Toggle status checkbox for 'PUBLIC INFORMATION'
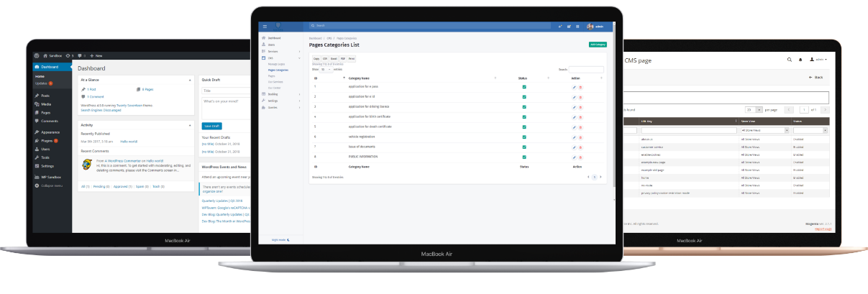868x294 pixels. (x=524, y=156)
